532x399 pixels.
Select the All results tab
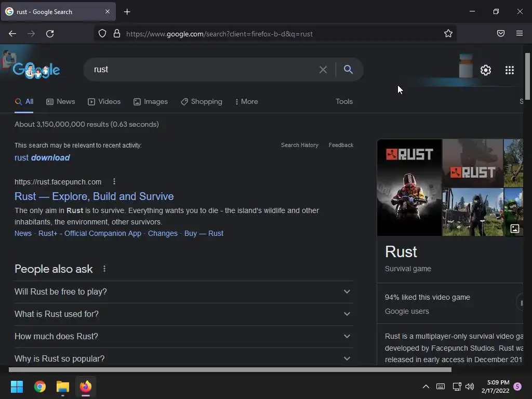coord(24,101)
